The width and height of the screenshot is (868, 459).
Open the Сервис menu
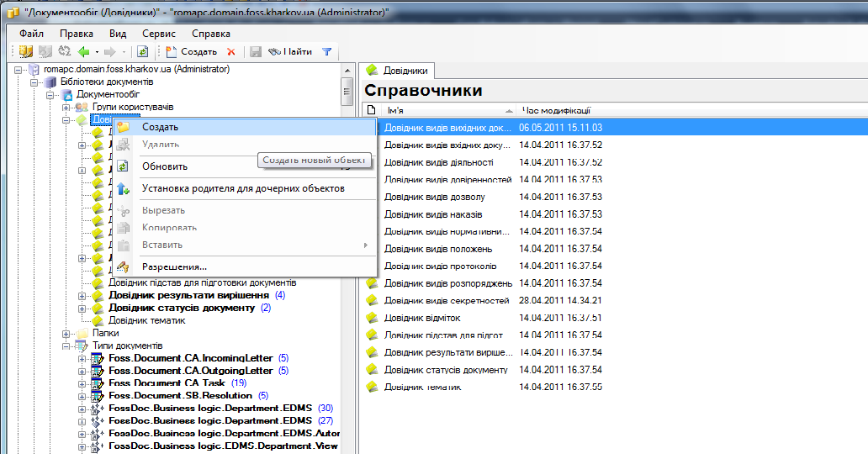pos(159,34)
